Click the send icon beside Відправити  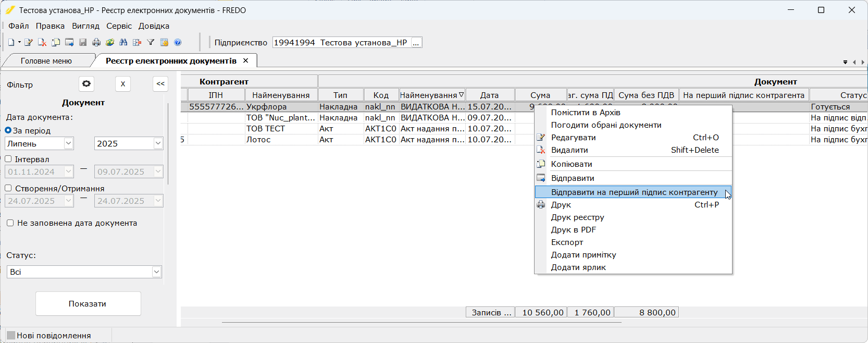pyautogui.click(x=541, y=178)
